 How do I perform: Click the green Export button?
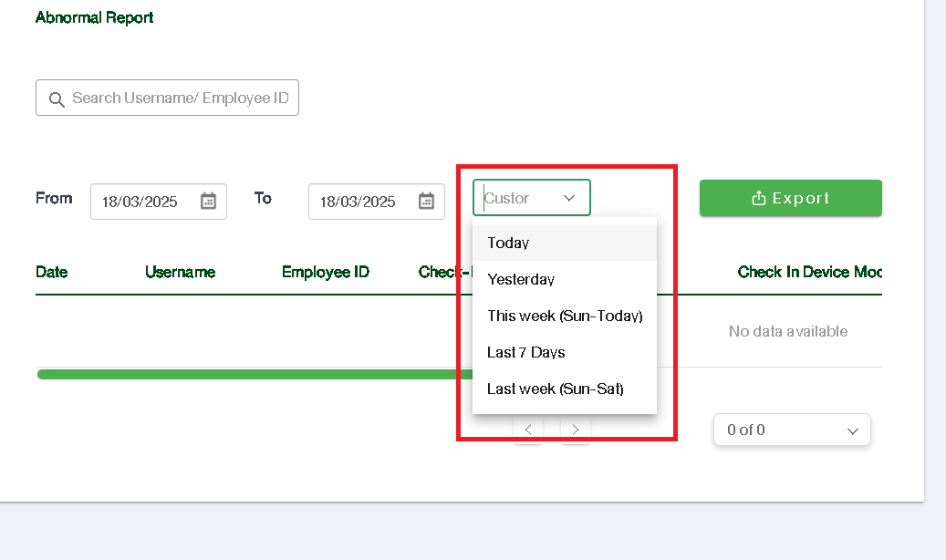pyautogui.click(x=790, y=198)
